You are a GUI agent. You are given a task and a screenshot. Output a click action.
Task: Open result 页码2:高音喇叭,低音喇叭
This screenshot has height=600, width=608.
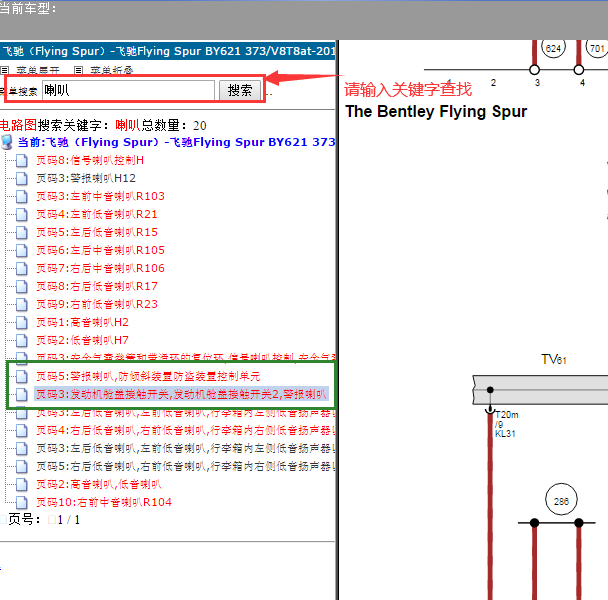tap(99, 484)
